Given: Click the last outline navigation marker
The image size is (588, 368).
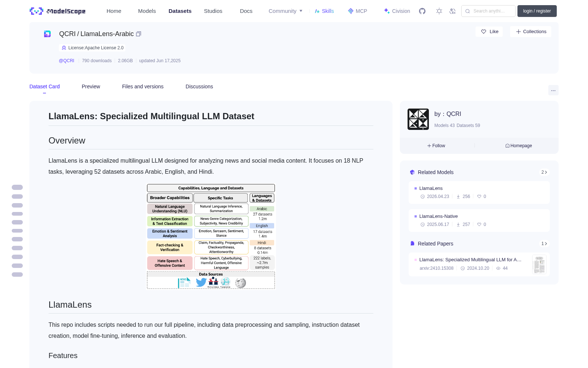Looking at the screenshot, I should 17,275.
